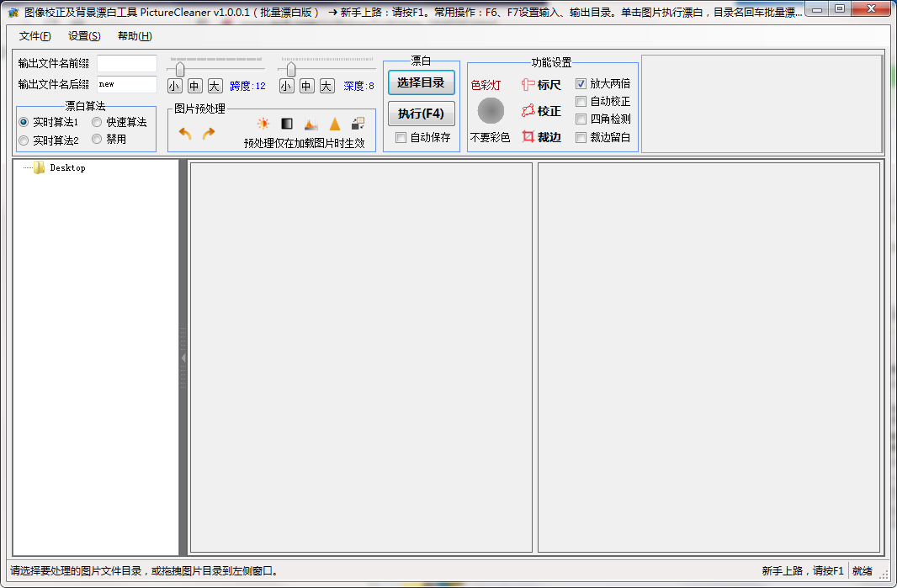Set 跨度 to 小
897x588 pixels.
click(174, 86)
